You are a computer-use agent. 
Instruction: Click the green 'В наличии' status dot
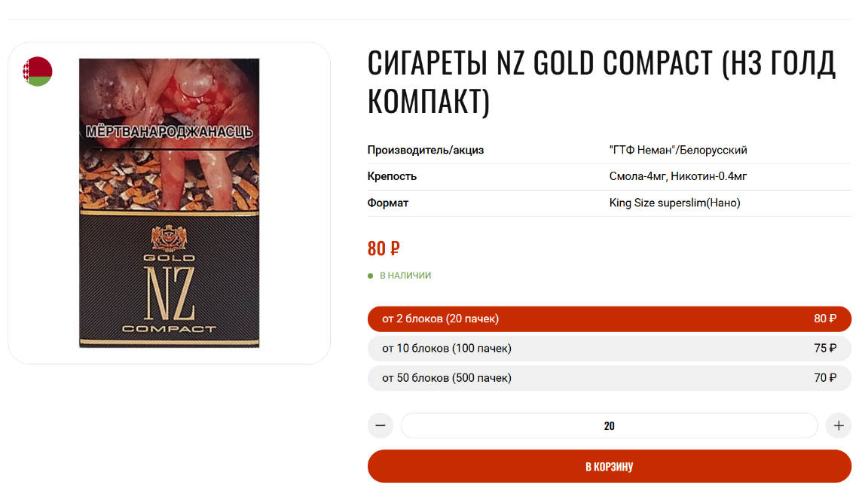click(x=371, y=276)
